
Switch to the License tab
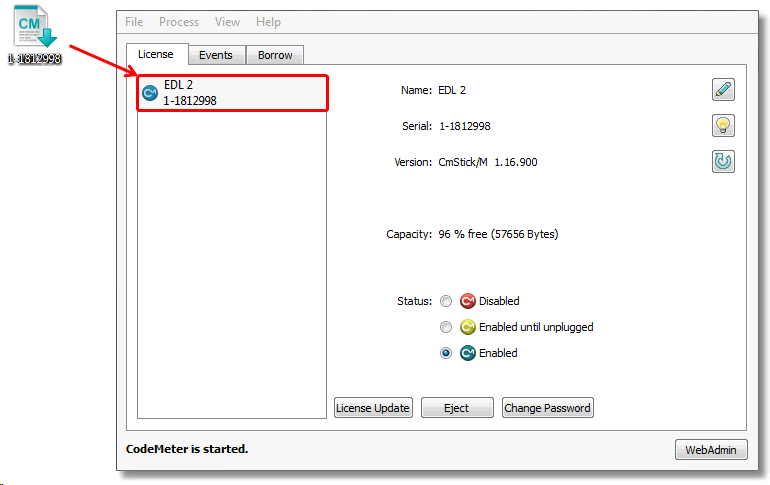tap(156, 54)
